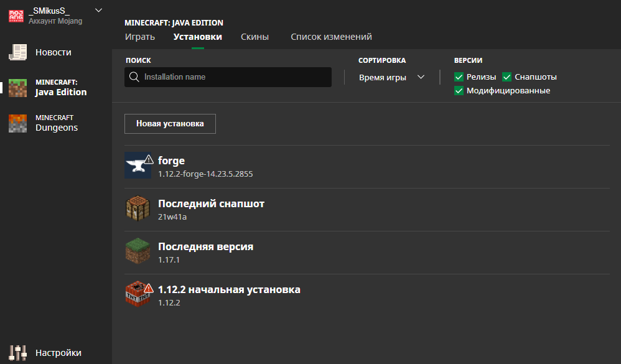Open the Время игры sorting dropdown

391,77
